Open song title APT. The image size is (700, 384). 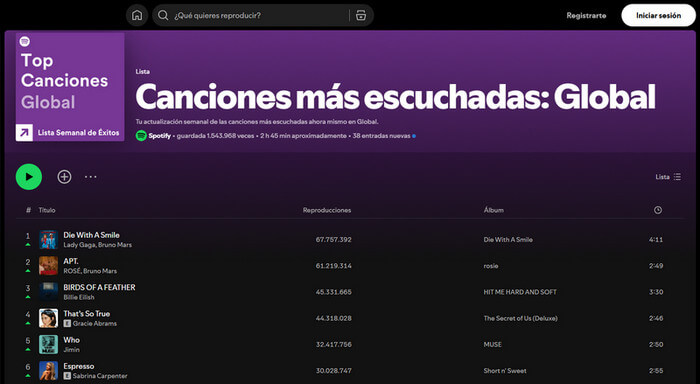tap(71, 261)
